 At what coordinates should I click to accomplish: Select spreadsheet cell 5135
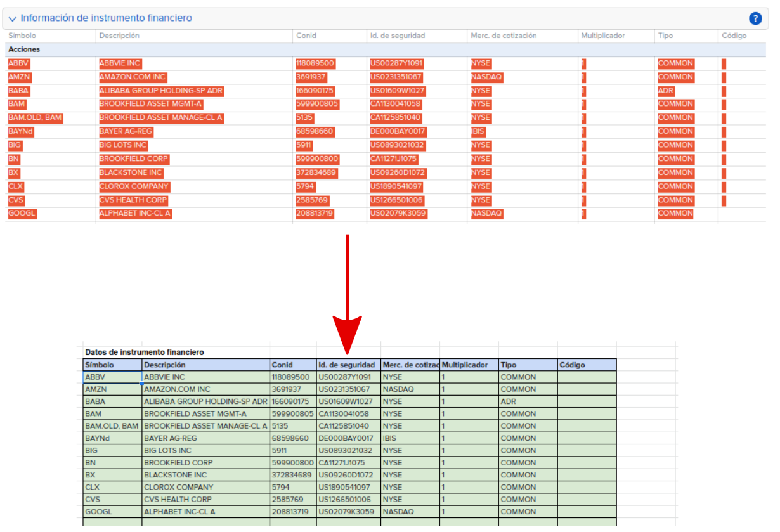click(x=293, y=426)
